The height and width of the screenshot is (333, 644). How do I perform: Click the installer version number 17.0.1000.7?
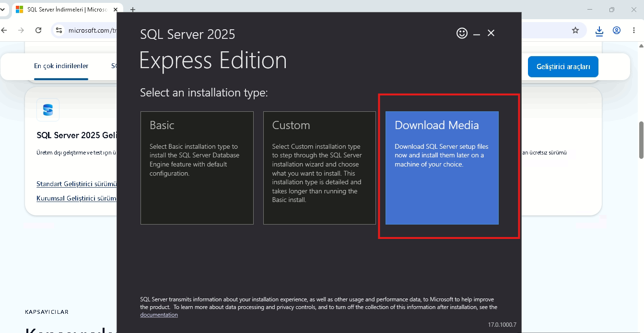click(502, 325)
